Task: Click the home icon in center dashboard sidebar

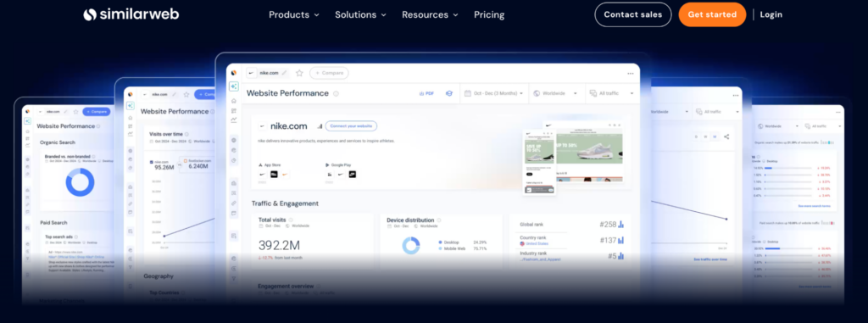Action: click(x=234, y=101)
